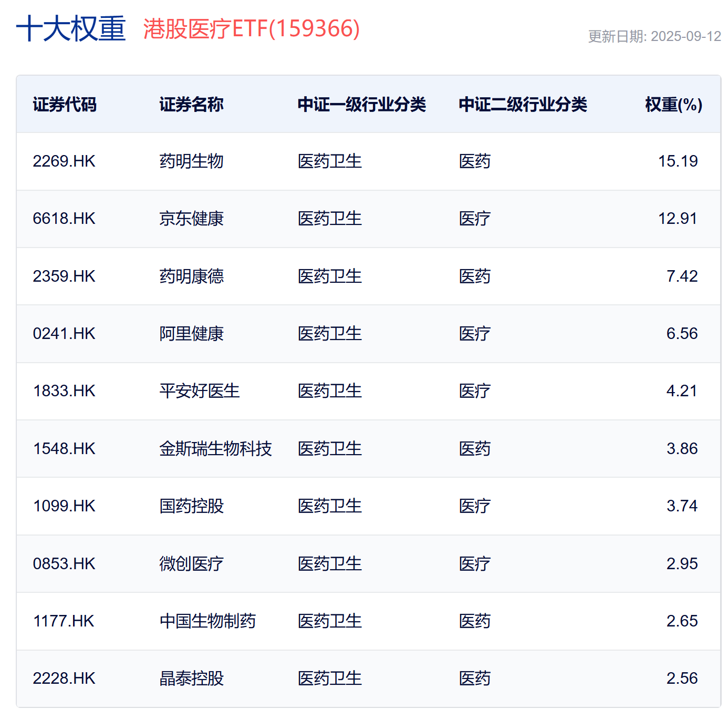
Task: Click the weight value '6.56'
Action: coord(682,334)
